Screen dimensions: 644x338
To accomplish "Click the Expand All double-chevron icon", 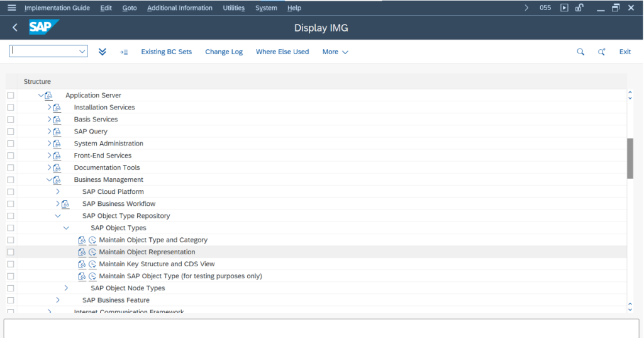I will (x=103, y=52).
